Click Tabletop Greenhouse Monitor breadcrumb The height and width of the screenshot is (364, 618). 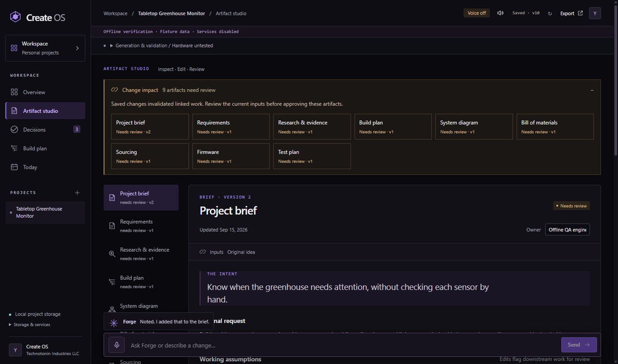171,14
